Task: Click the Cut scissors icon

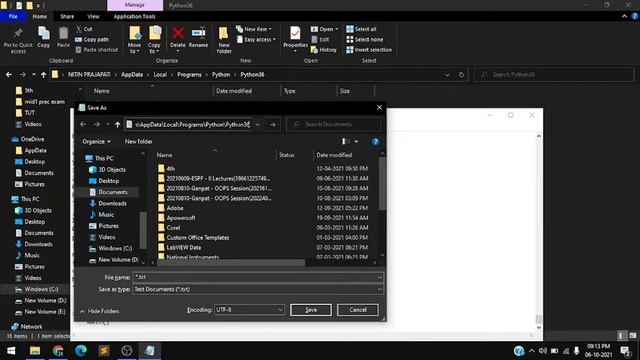Action: click(x=79, y=29)
